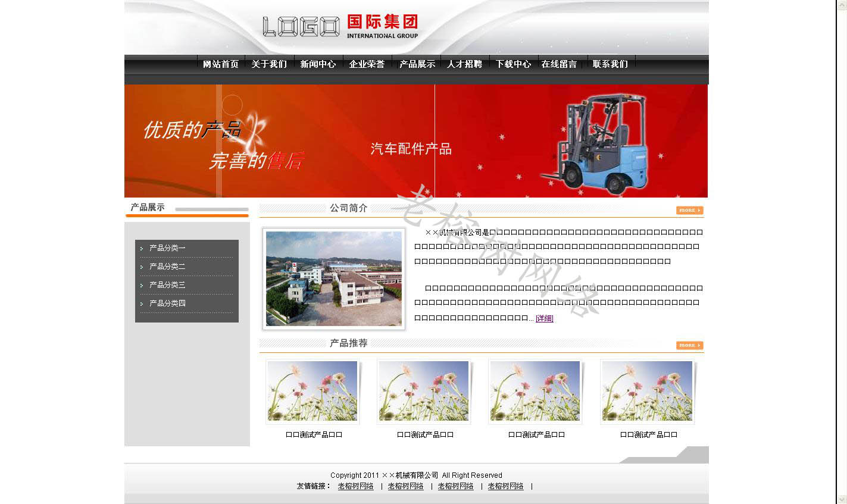Open 联系我们 nav item
Image resolution: width=847 pixels, height=504 pixels.
click(610, 64)
